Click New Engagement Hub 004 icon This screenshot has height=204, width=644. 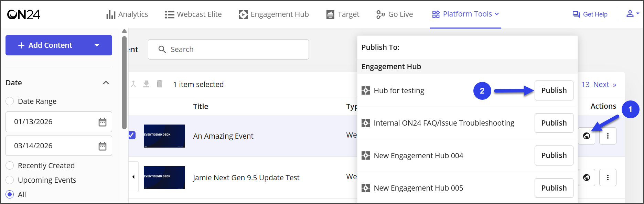point(366,156)
